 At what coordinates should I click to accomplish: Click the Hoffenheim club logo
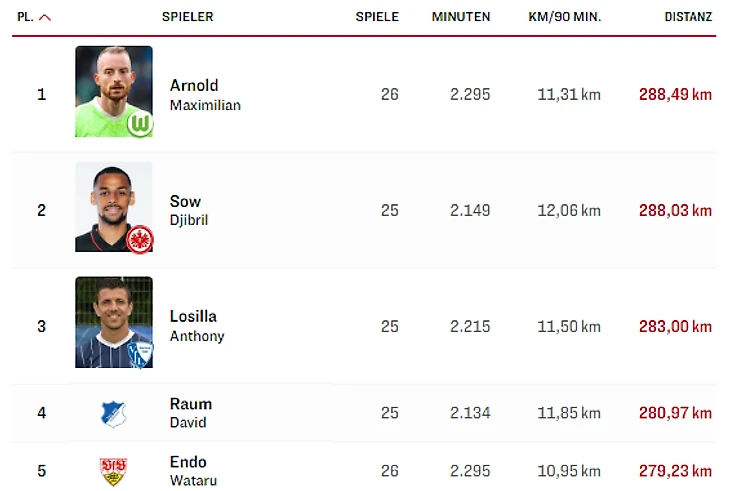coord(114,413)
